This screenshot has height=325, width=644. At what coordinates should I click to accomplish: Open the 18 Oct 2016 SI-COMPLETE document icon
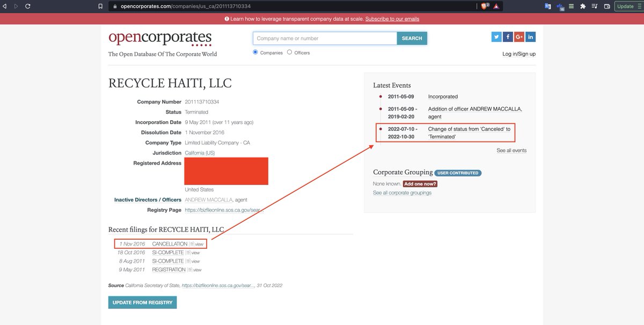point(188,253)
